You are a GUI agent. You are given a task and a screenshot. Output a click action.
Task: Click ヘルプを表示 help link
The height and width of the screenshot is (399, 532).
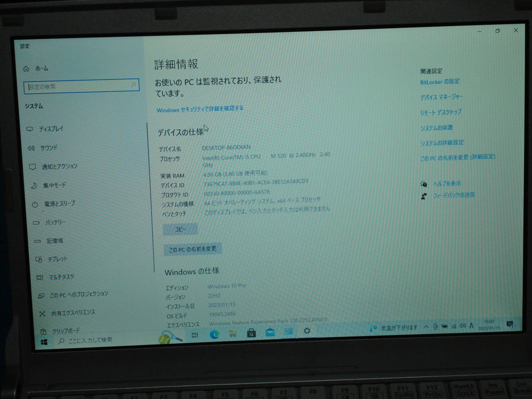447,184
